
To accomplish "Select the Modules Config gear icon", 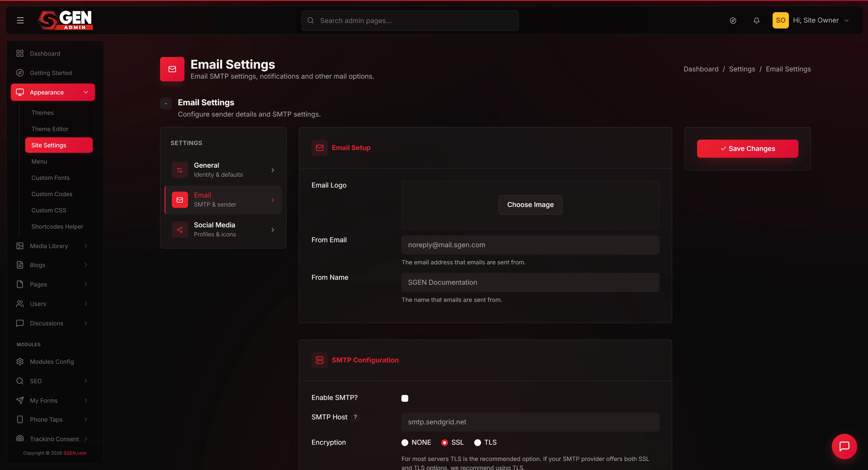I will click(x=20, y=362).
